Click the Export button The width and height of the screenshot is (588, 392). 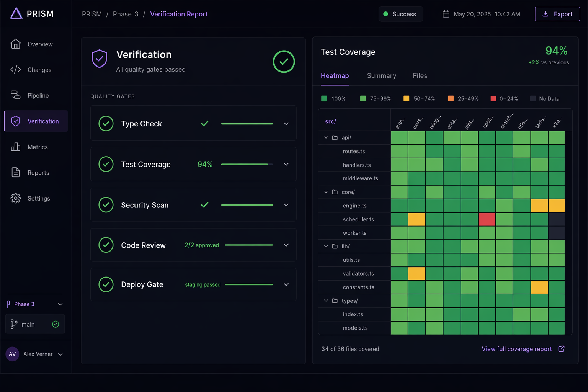tap(557, 14)
